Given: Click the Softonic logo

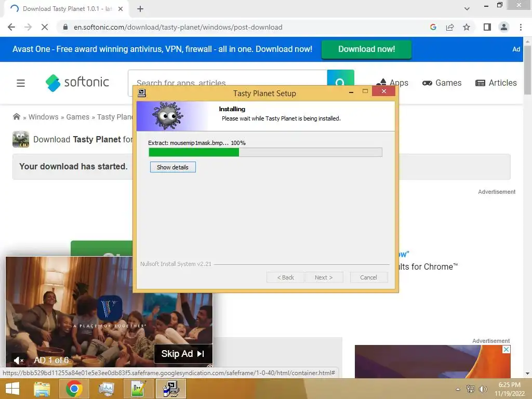Looking at the screenshot, I should coord(77,83).
